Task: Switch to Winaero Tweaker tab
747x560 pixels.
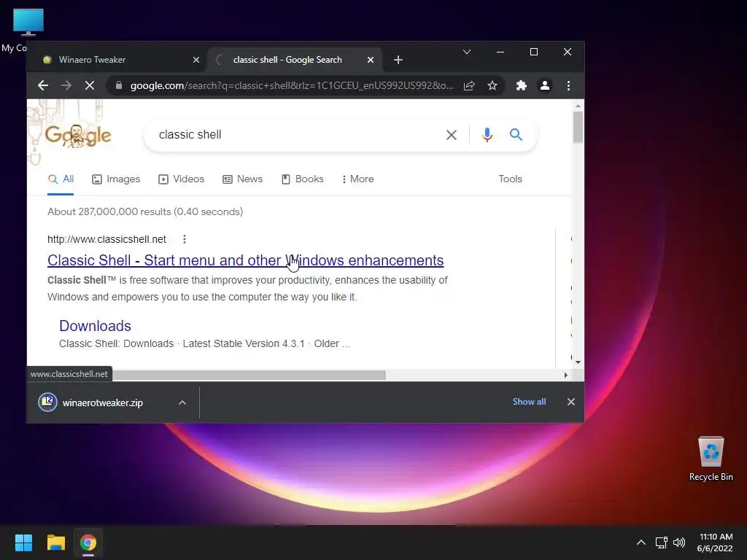Action: click(x=117, y=60)
